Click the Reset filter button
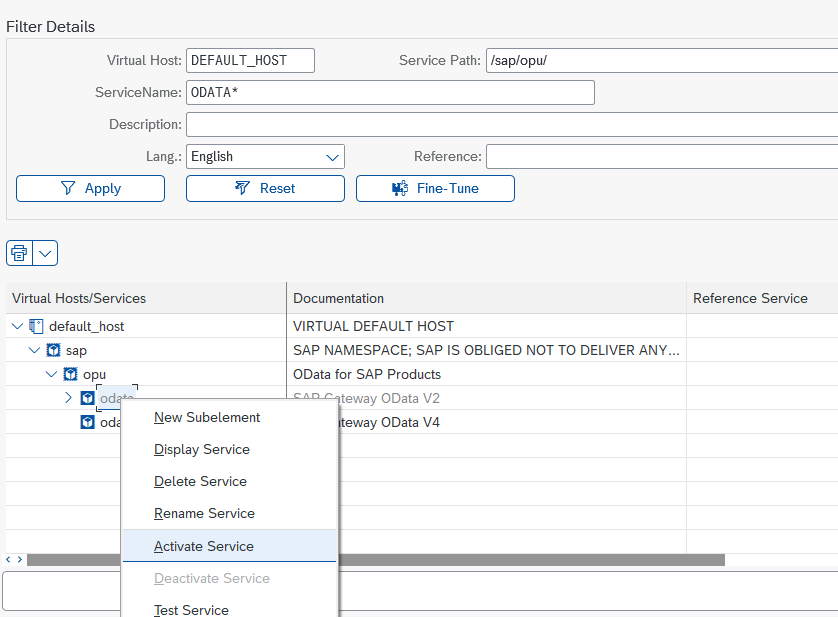This screenshot has height=617, width=838. (x=265, y=188)
